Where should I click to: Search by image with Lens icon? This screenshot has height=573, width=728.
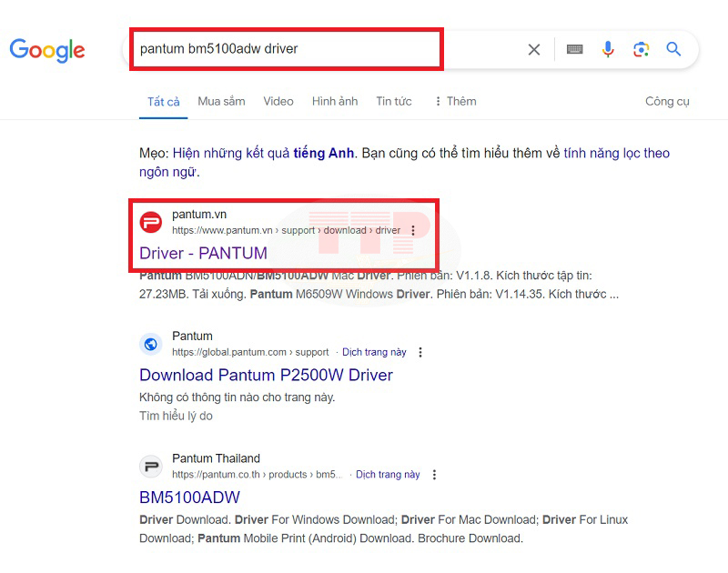tap(641, 49)
